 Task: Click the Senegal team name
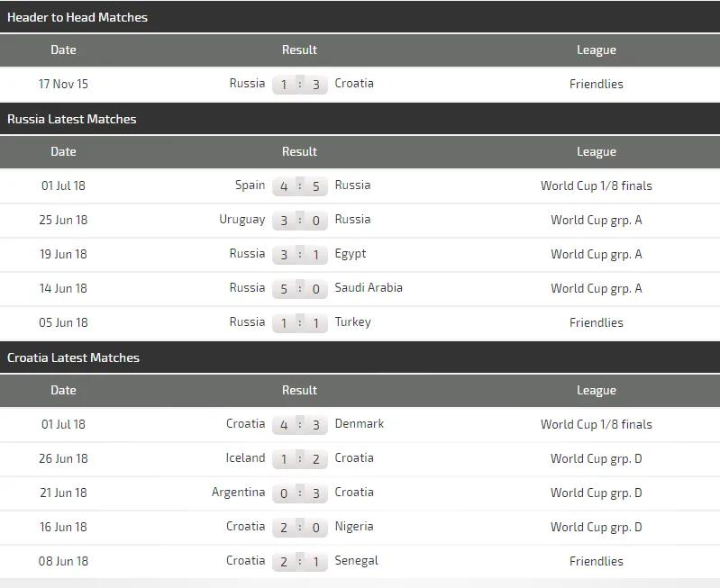tap(356, 561)
